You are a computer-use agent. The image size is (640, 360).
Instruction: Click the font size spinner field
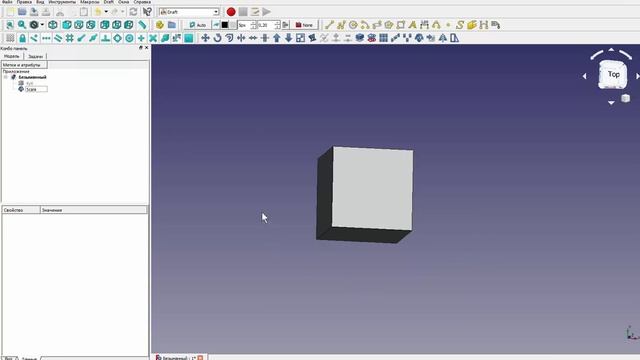[x=269, y=25]
